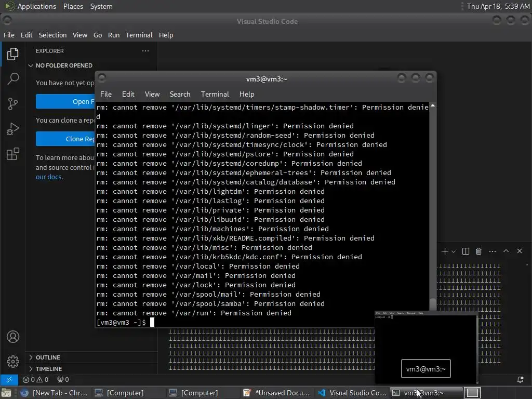Open Search menu in vm3 terminal window

(180, 95)
